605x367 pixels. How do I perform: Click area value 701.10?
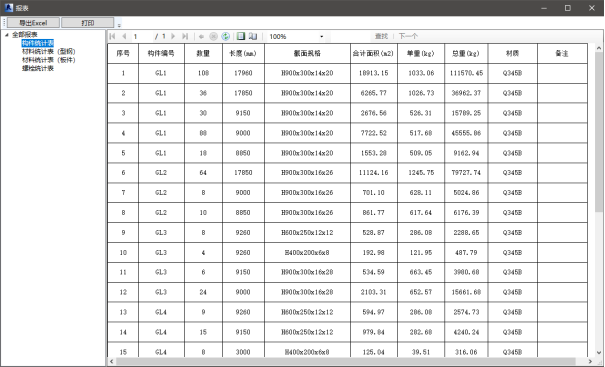373,193
